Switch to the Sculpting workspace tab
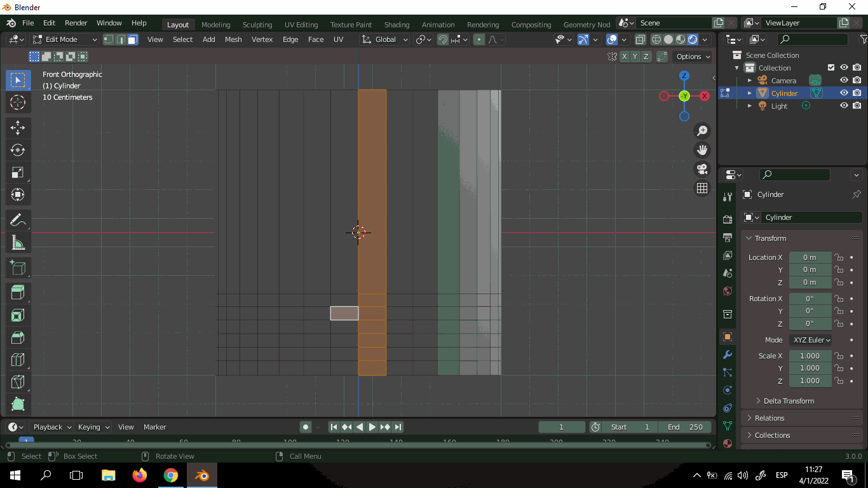The image size is (868, 488). 257,25
